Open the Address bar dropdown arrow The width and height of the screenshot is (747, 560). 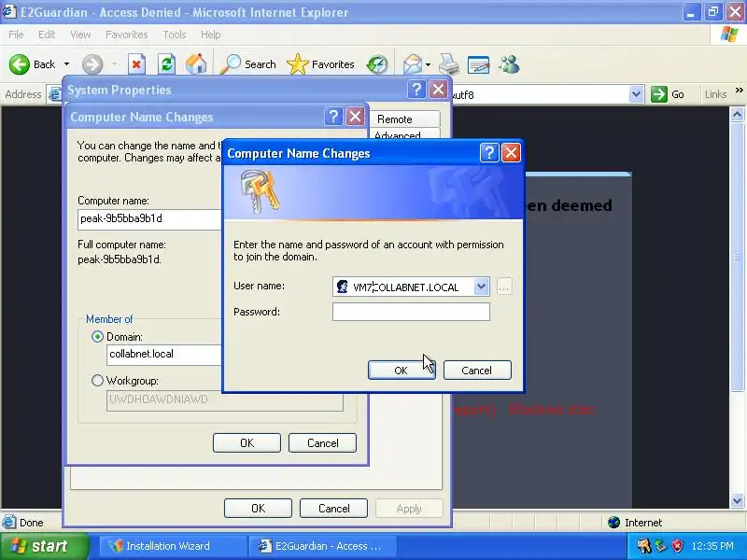click(636, 94)
